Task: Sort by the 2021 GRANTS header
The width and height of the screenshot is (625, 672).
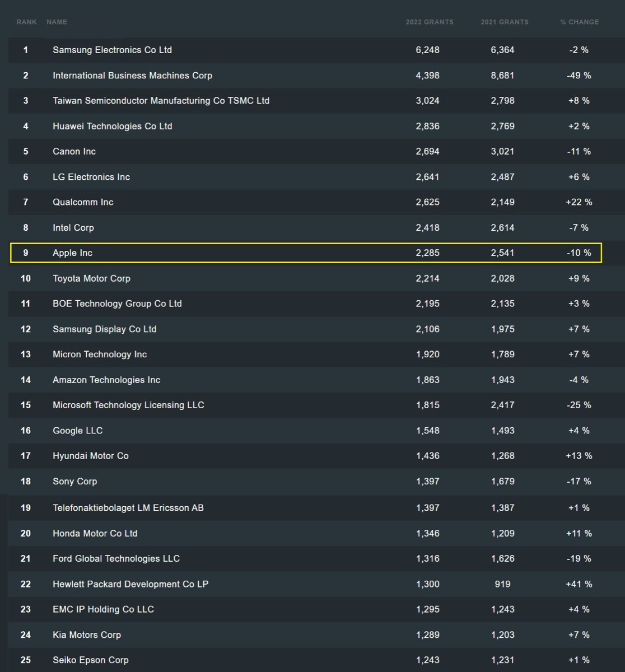Action: (x=505, y=22)
